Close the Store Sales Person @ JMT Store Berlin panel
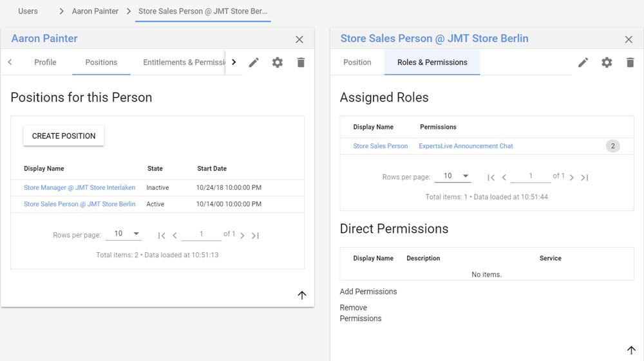Screen dimensions: 644x361 coord(629,39)
